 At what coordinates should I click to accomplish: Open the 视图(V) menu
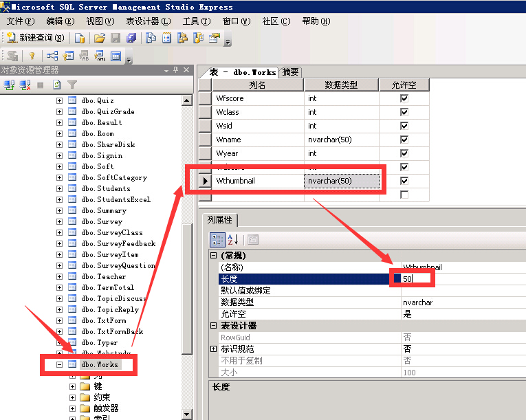pyautogui.click(x=100, y=21)
